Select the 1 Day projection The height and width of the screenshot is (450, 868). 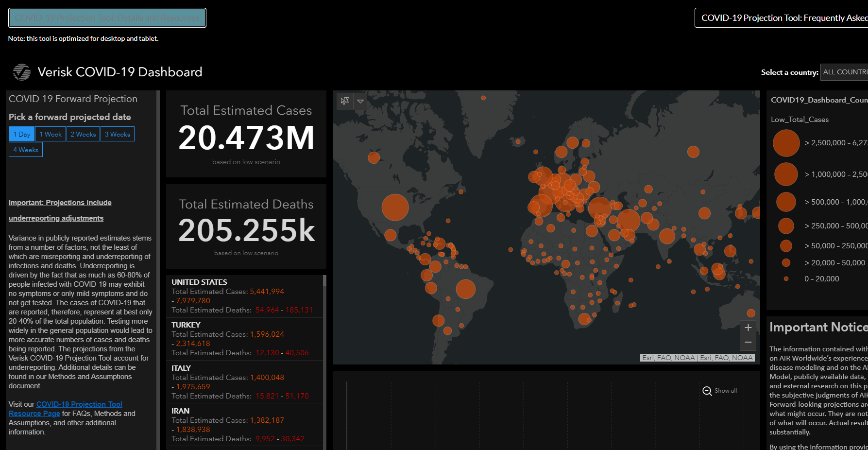[22, 134]
